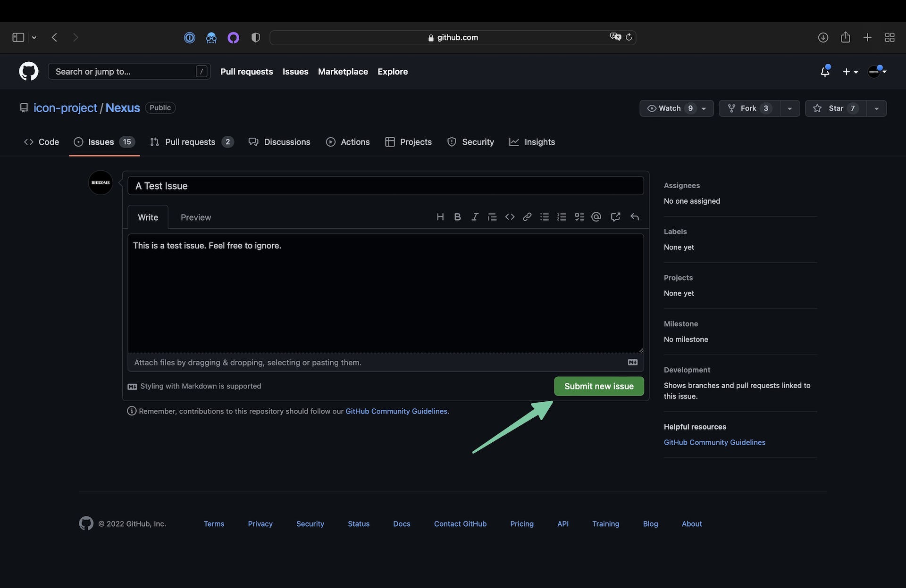
Task: Open the Projects selector in sidebar
Action: coord(678,278)
